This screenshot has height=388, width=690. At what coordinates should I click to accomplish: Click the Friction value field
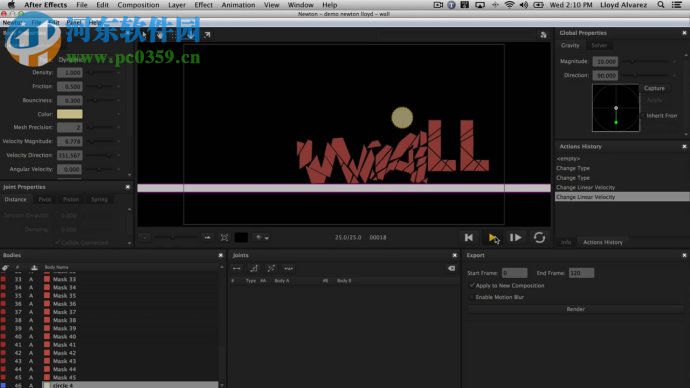pos(70,86)
